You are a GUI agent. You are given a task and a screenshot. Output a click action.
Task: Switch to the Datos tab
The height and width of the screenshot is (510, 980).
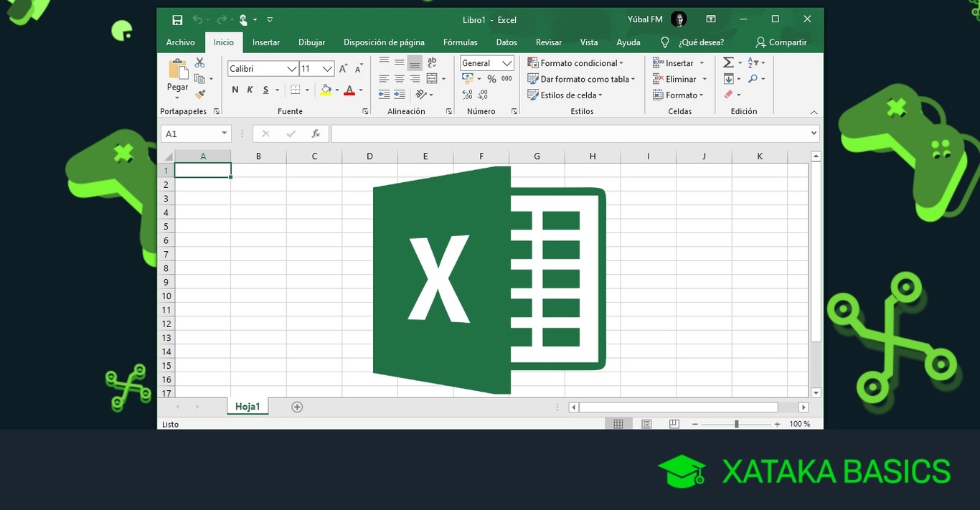pos(507,42)
